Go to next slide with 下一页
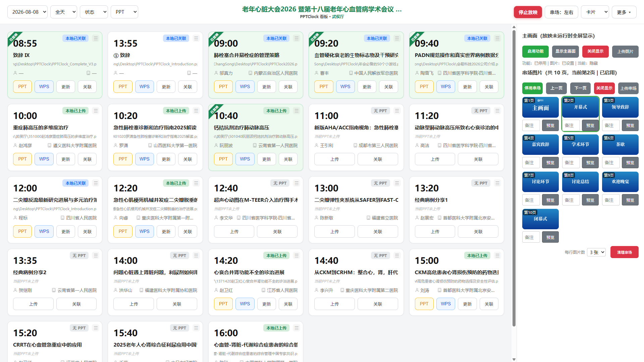This screenshot has height=362, width=644. pos(581,88)
